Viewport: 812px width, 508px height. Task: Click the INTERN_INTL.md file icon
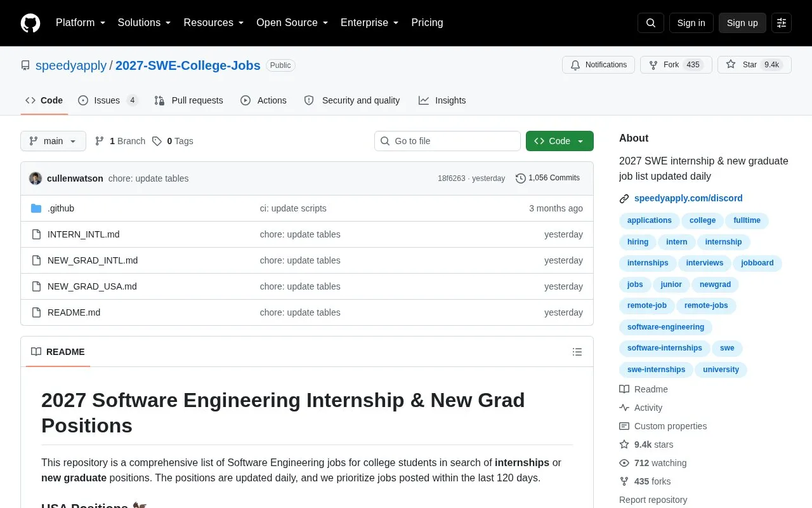(x=36, y=234)
